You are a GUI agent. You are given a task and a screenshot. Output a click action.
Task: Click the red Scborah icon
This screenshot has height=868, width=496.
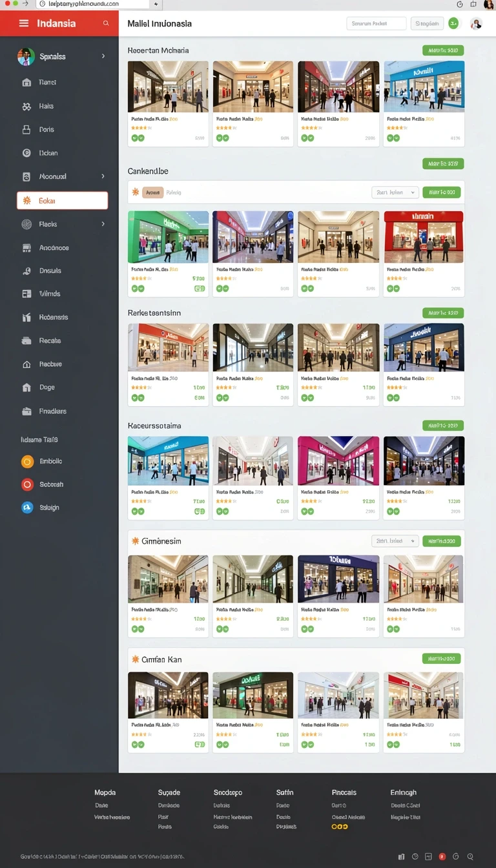coord(27,484)
